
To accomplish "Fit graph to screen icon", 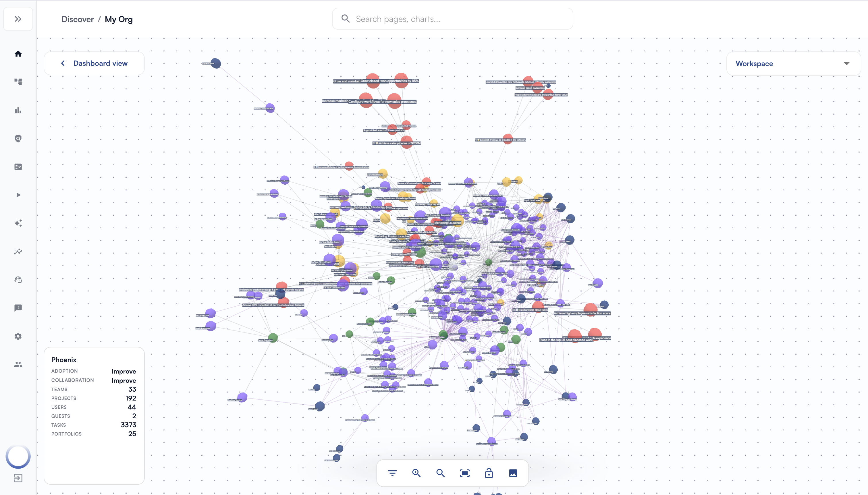I will click(x=465, y=473).
